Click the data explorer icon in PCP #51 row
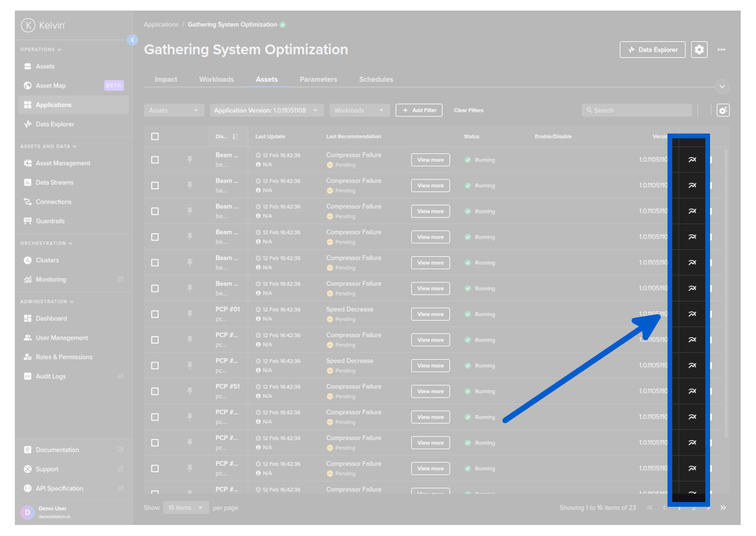756x536 pixels. 692,391
